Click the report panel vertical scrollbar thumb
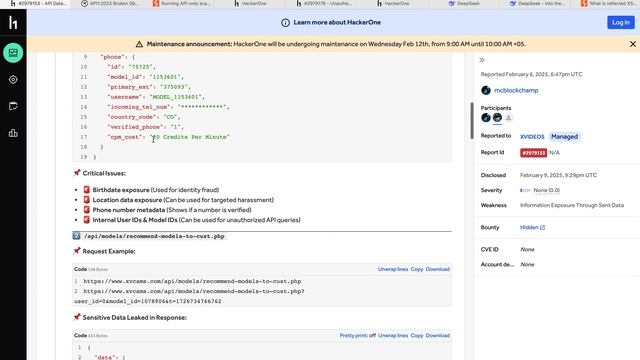 point(472,121)
